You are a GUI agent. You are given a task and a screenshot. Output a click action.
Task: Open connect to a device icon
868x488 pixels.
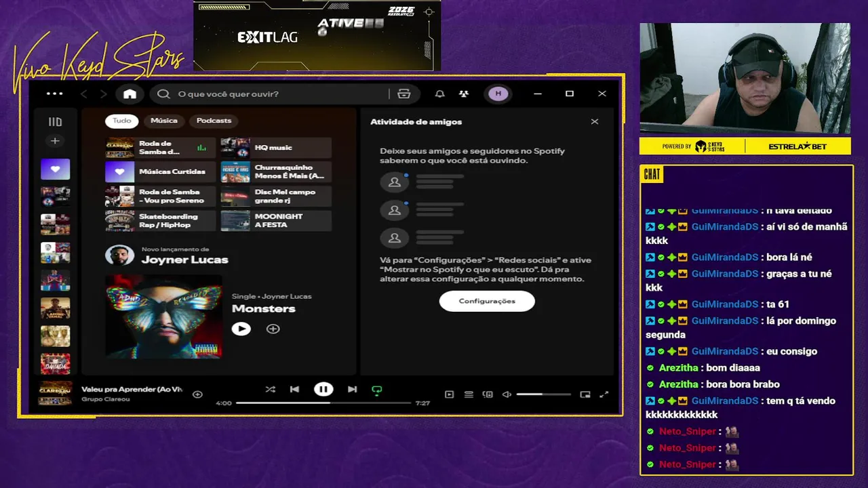tap(488, 394)
